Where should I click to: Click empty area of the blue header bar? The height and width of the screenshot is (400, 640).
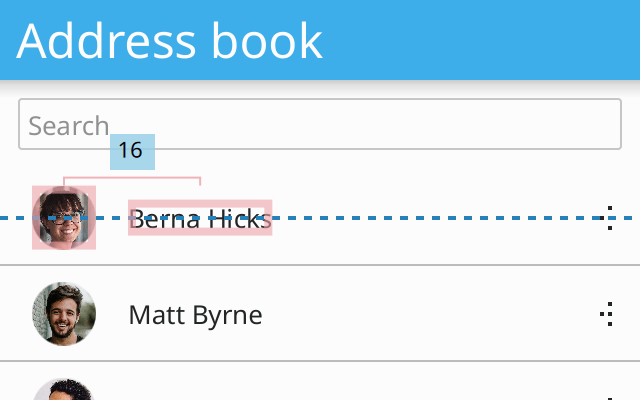pyautogui.click(x=482, y=40)
